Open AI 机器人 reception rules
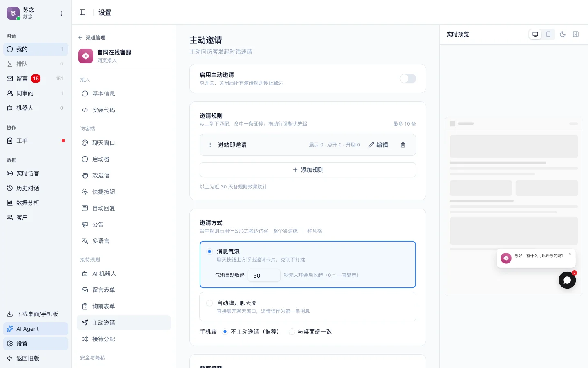Viewport: 588px width, 368px height. (124, 274)
